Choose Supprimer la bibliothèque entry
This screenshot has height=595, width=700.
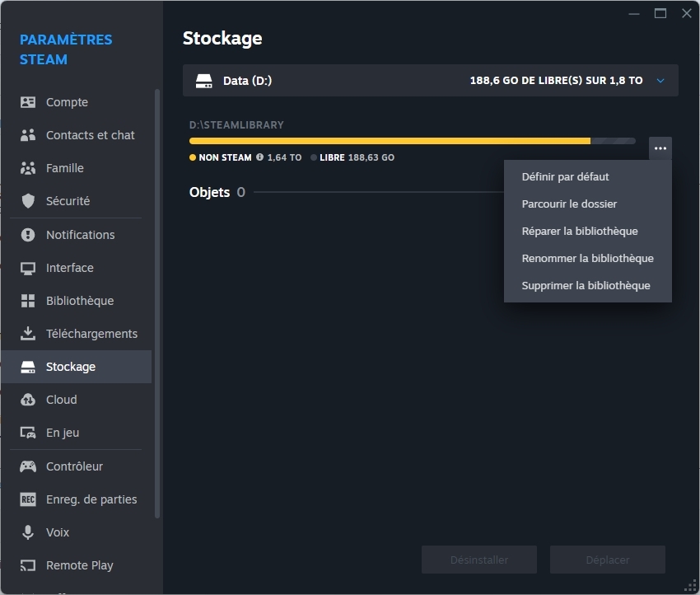coord(586,286)
